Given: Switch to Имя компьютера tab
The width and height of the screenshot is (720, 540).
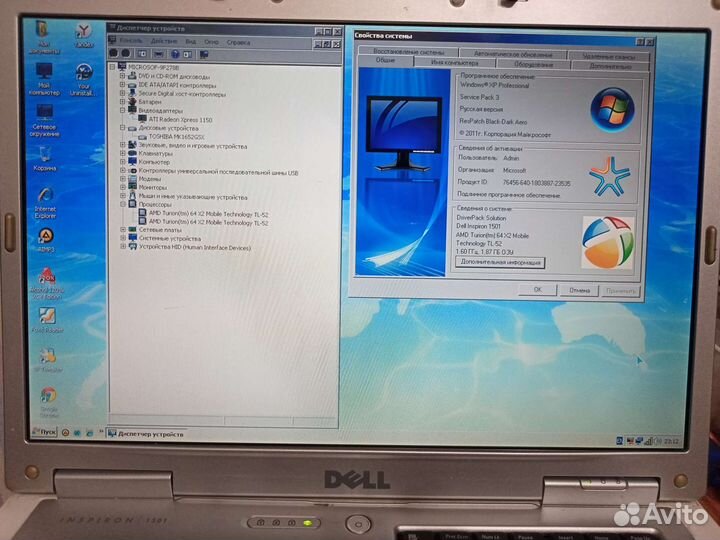Looking at the screenshot, I should (454, 62).
